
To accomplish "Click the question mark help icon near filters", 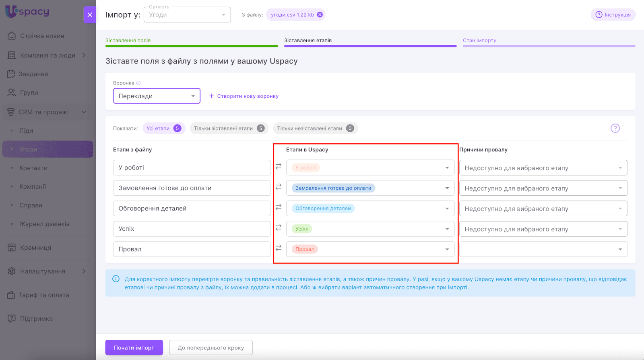I will (615, 128).
